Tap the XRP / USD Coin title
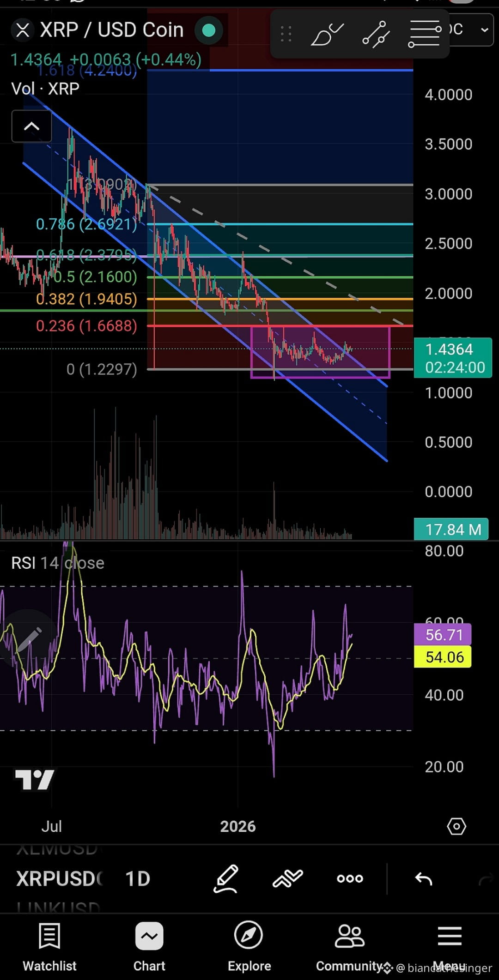This screenshot has width=499, height=980. 112,30
